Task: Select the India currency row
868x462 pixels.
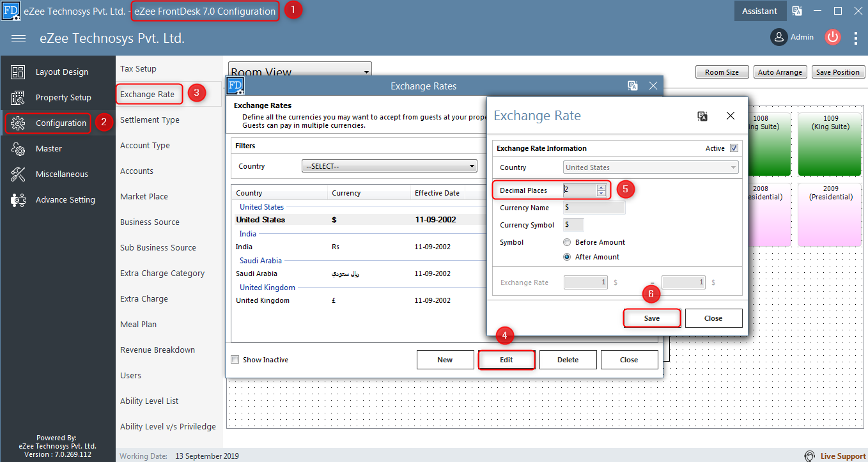Action: (x=358, y=247)
